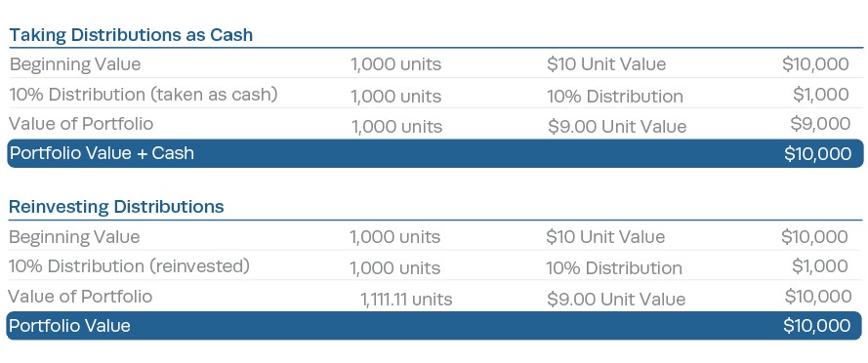868x363 pixels.
Task: Click '$10,000' in the 'Portfolio Value + Cash' bar
Action: tap(818, 154)
